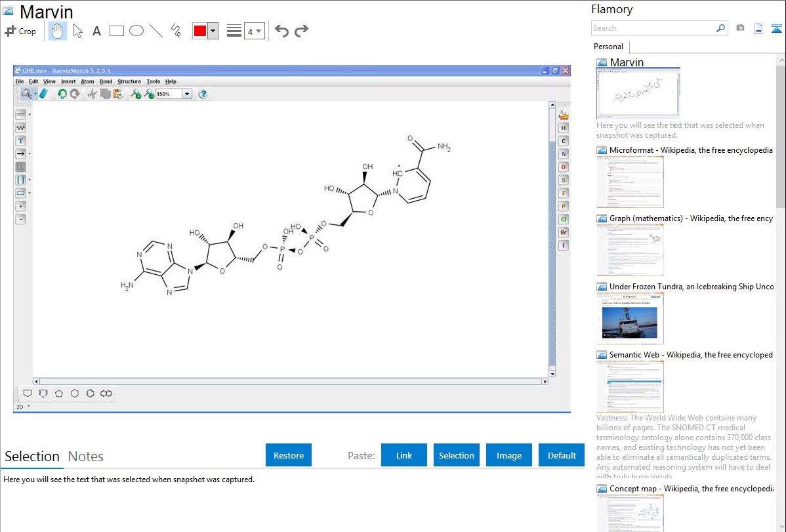Click the Paste Image button
Image resolution: width=786 pixels, height=532 pixels.
[x=508, y=455]
